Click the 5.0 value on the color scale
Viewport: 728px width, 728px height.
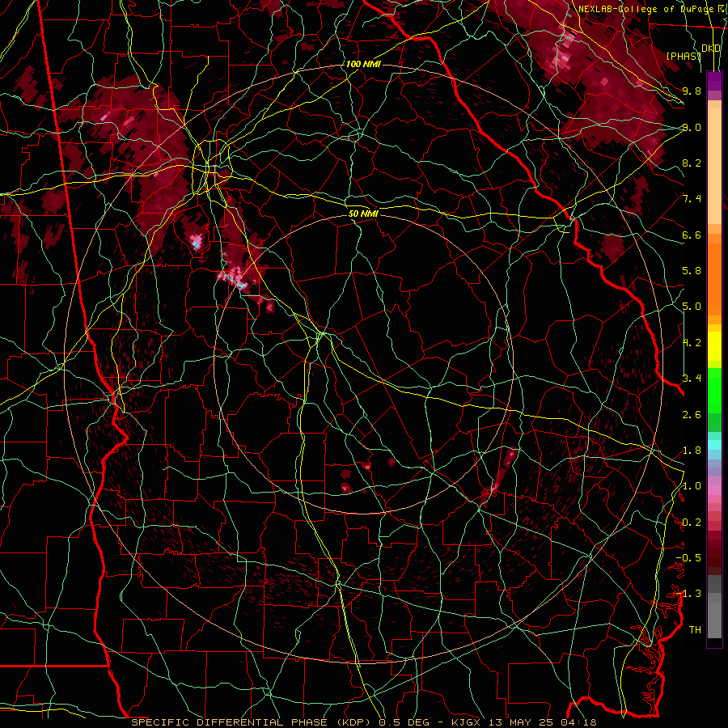[692, 307]
